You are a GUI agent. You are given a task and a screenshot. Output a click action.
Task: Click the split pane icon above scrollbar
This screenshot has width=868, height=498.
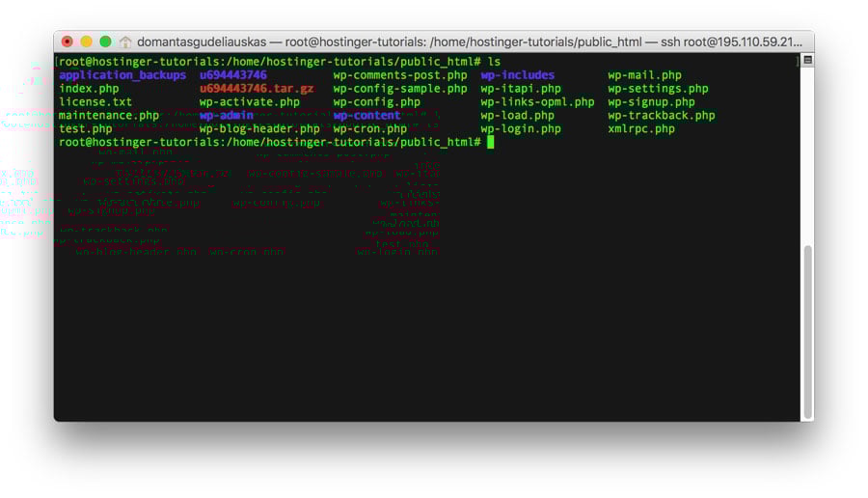(807, 60)
